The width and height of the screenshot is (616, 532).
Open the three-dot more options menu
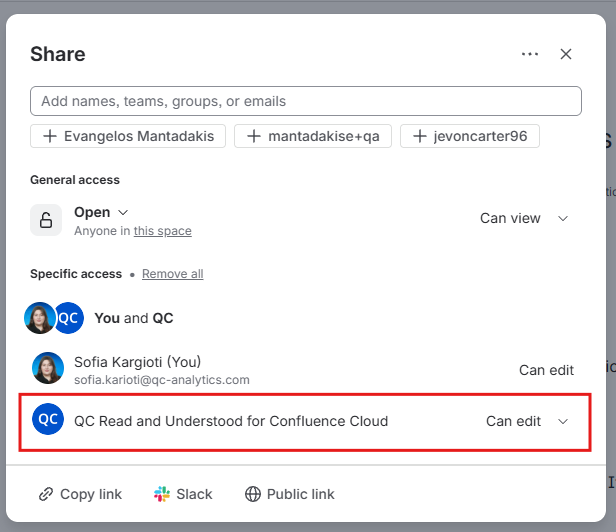click(530, 54)
